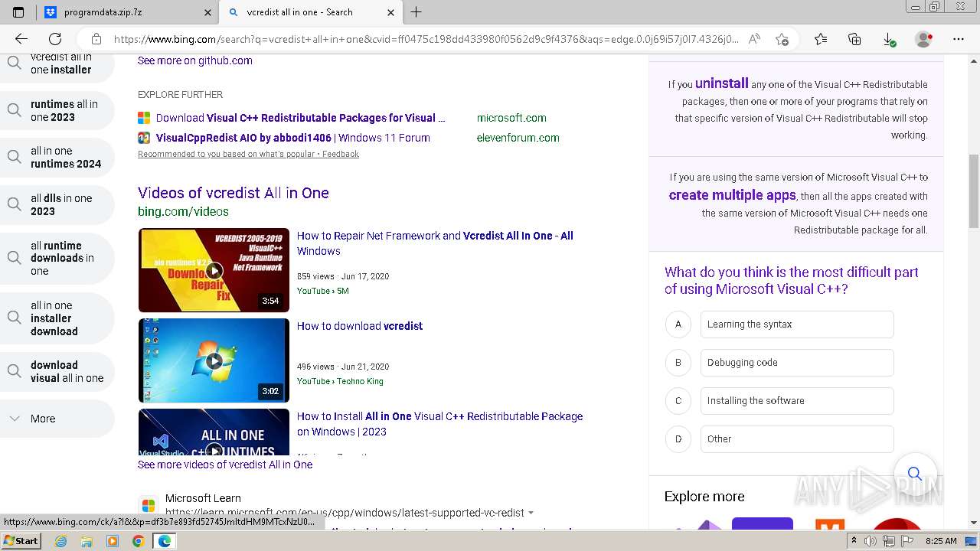Open Settings and more menu
The width and height of the screenshot is (980, 551).
tap(959, 39)
